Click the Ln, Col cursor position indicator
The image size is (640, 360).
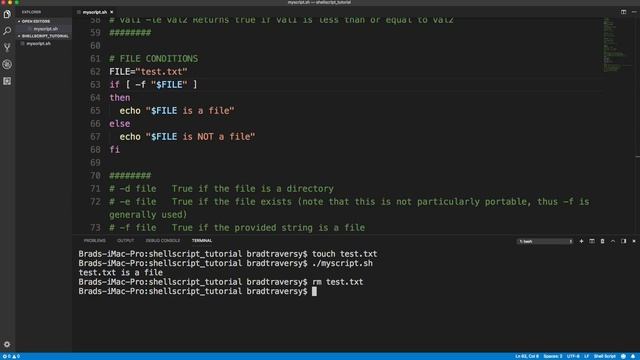point(527,356)
